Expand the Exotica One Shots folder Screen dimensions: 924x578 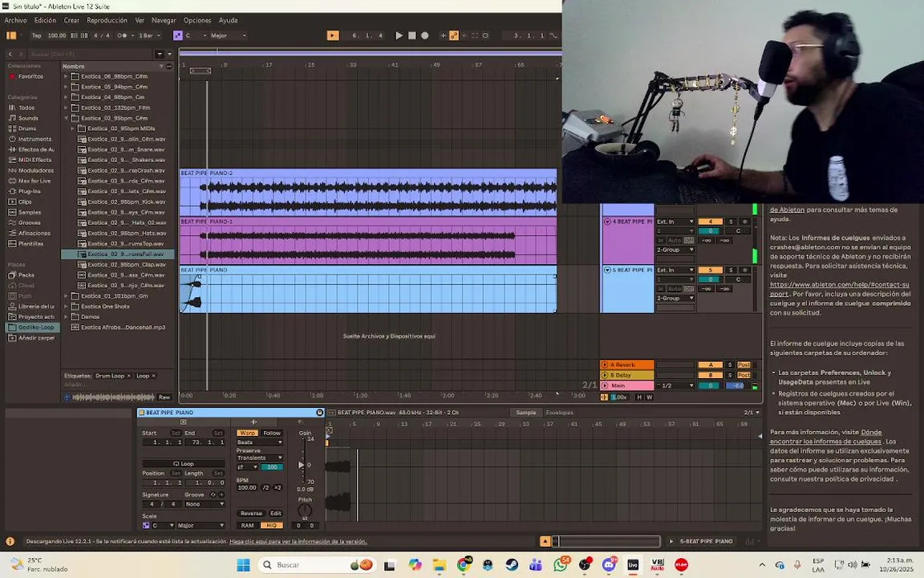[x=66, y=306]
